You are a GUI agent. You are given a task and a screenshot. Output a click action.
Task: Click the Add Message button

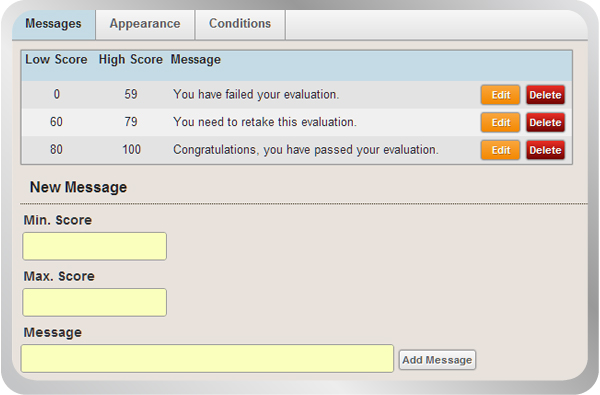437,360
